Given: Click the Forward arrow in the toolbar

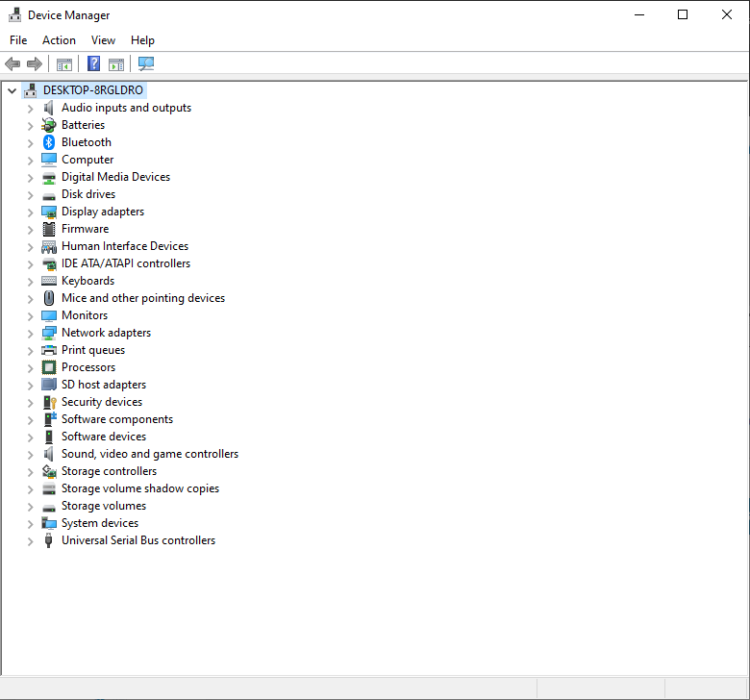Looking at the screenshot, I should (x=35, y=64).
